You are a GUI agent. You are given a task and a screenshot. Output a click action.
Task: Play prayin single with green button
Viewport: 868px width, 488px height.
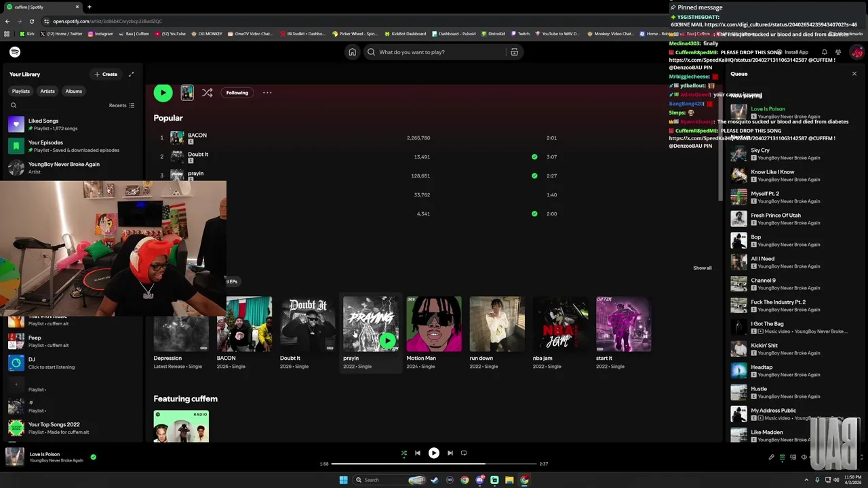pyautogui.click(x=387, y=340)
